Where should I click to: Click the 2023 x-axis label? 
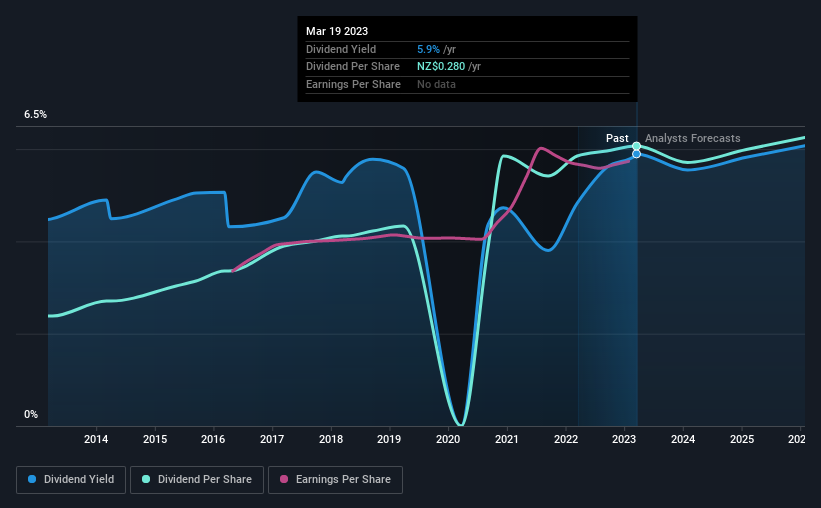point(624,439)
